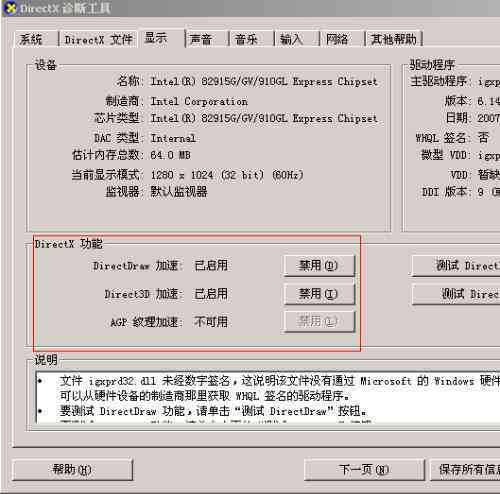Click the 测试 DirectDraw button

pyautogui.click(x=456, y=266)
